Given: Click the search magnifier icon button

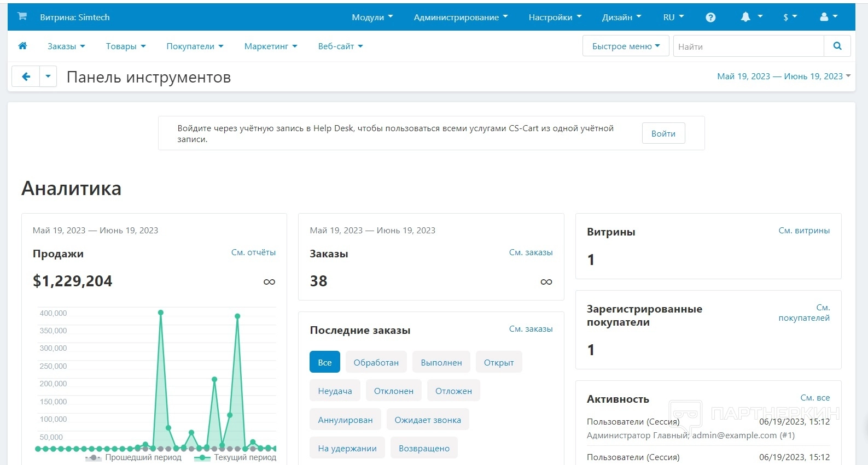Looking at the screenshot, I should point(837,46).
